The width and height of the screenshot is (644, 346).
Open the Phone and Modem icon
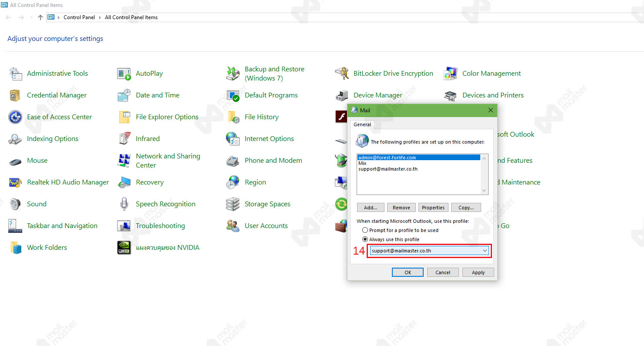tap(233, 161)
